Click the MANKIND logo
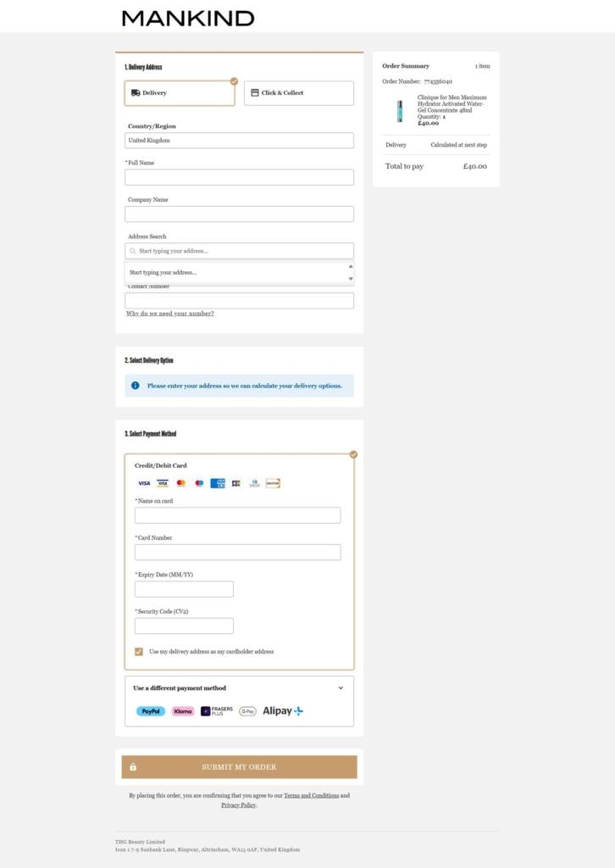The image size is (615, 868). (188, 19)
